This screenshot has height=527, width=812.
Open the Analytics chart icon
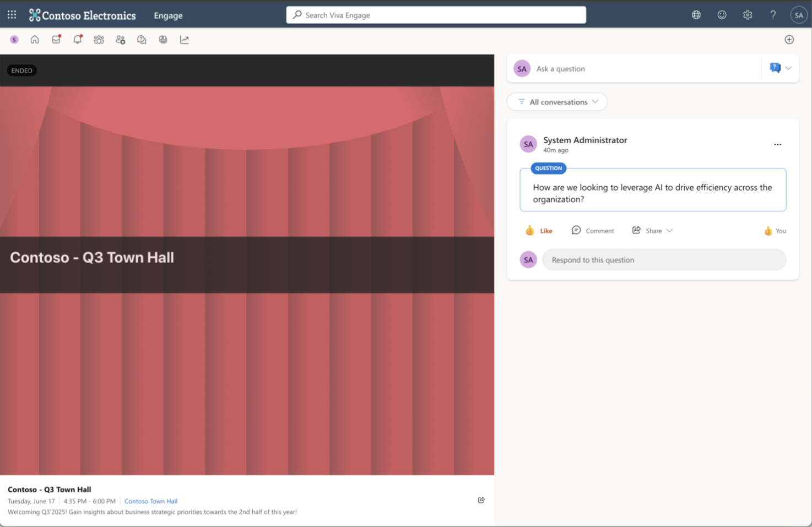(x=185, y=39)
